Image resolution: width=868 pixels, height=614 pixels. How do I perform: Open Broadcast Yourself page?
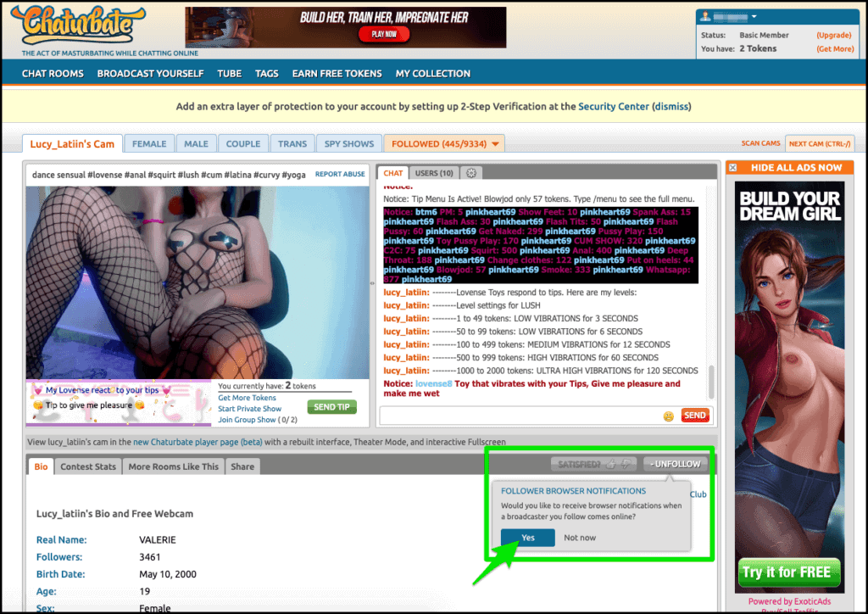coord(151,74)
